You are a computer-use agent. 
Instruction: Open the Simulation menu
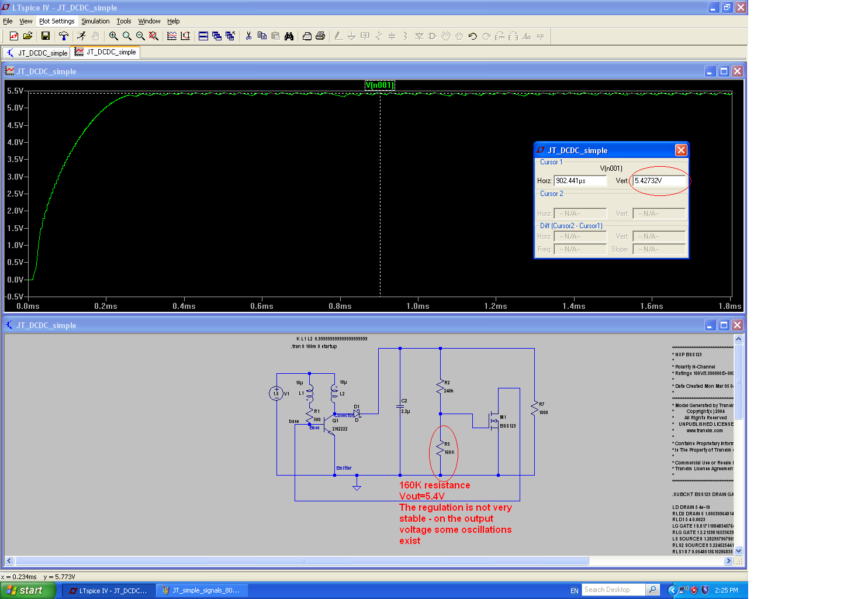(95, 21)
